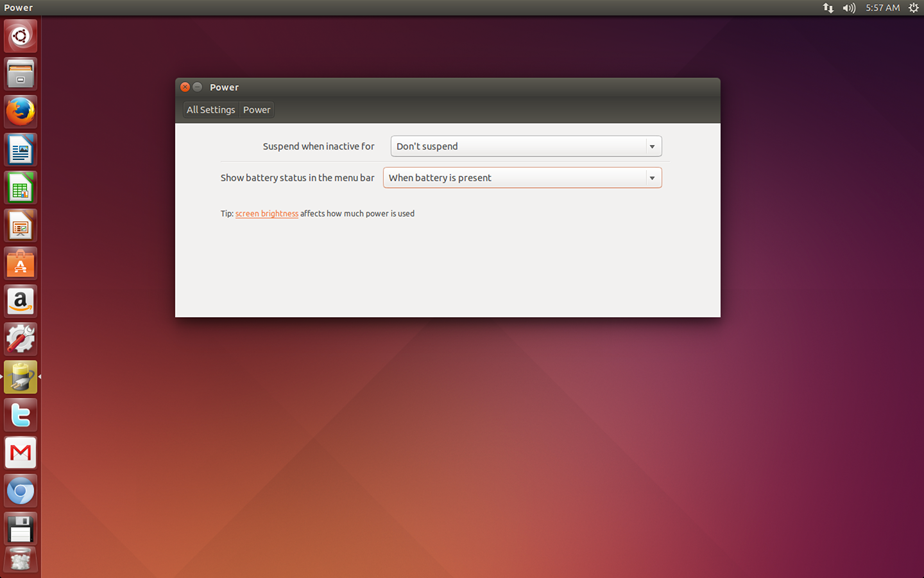Click the 5:57 AM clock indicator
The image size is (924, 578).
pyautogui.click(x=882, y=8)
